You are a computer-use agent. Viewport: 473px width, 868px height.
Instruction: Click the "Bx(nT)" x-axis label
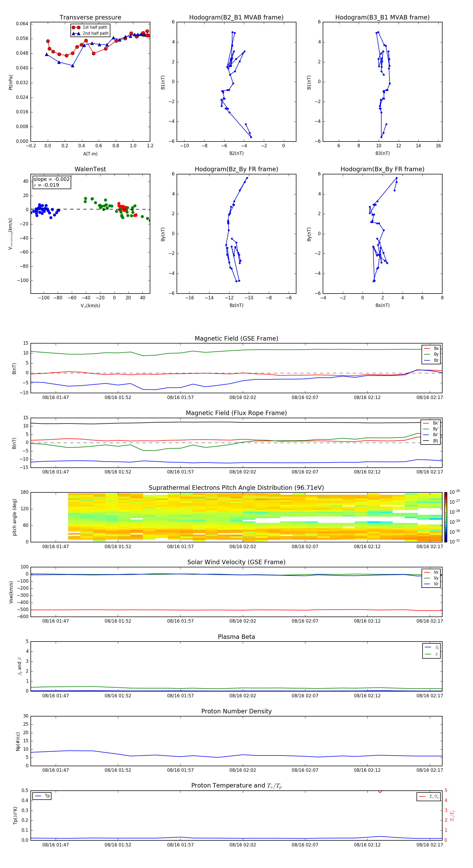click(382, 305)
